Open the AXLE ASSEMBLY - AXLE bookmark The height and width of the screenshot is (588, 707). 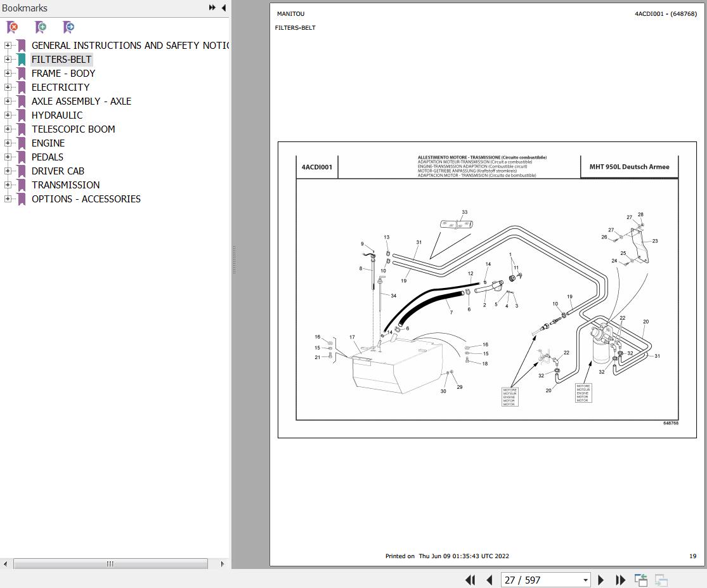click(x=81, y=101)
